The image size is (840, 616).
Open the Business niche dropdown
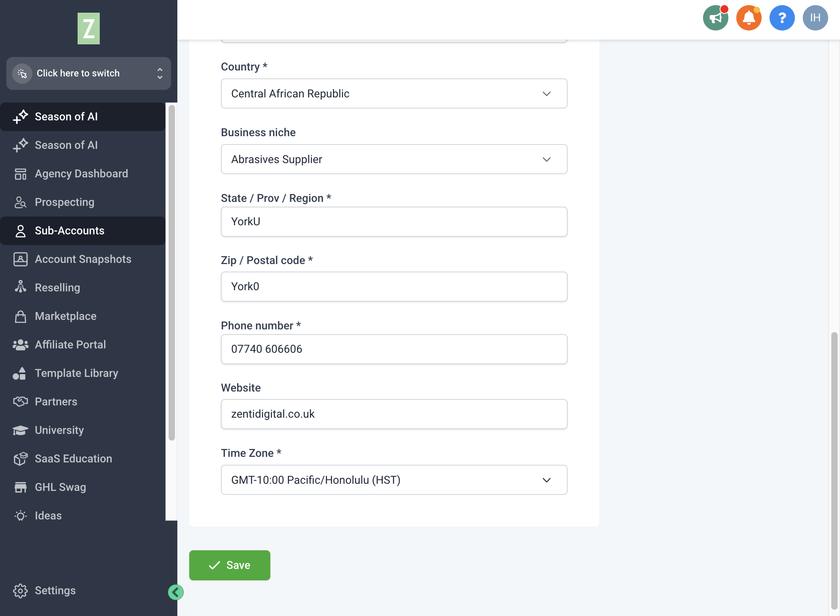pos(394,159)
